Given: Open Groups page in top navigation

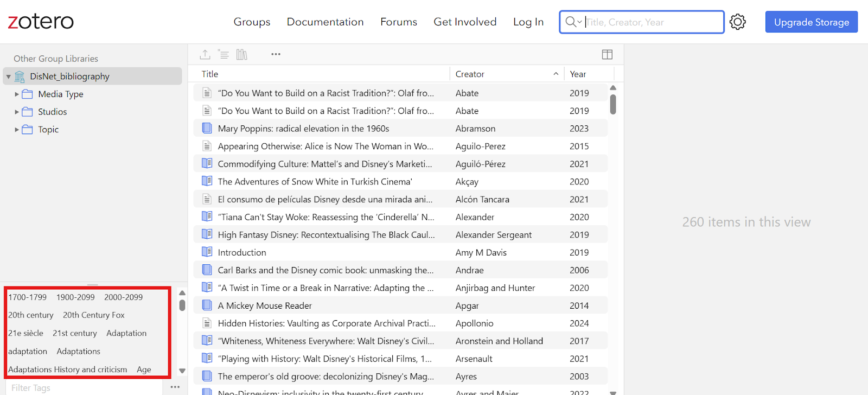Looking at the screenshot, I should pos(252,22).
